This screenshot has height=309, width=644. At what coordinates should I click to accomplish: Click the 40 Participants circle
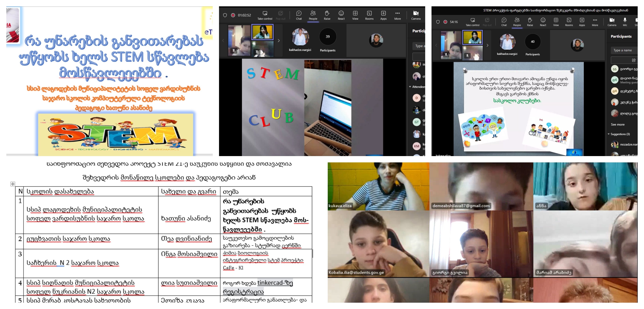pyautogui.click(x=533, y=41)
